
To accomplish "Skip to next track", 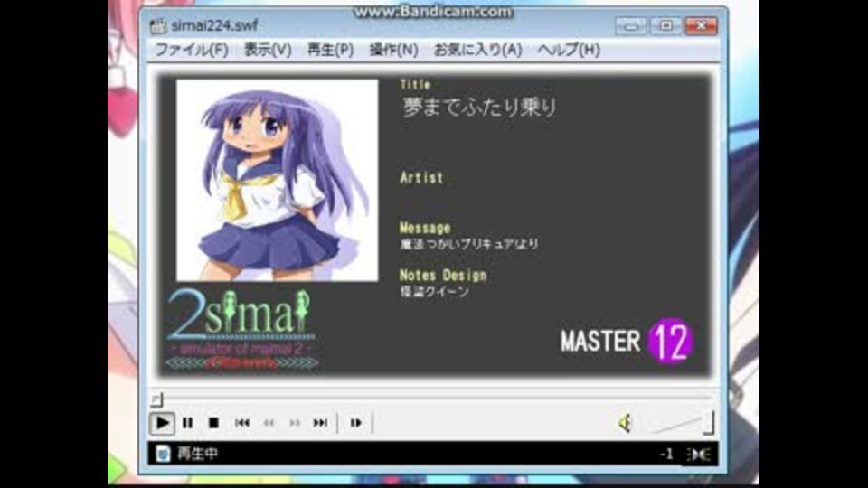I will tap(320, 423).
